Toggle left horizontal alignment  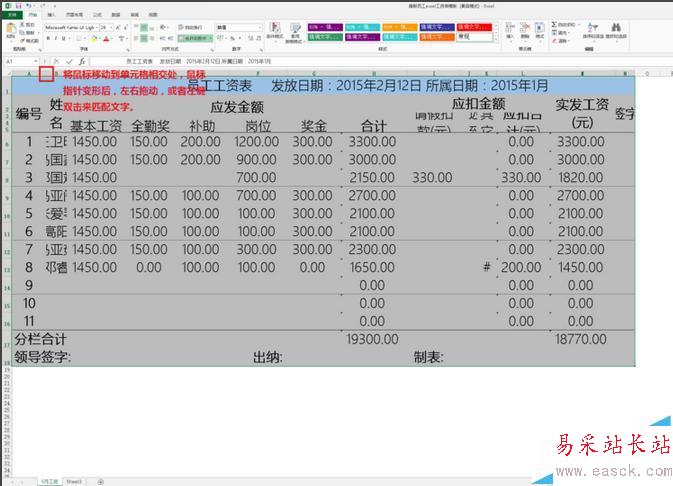136,38
